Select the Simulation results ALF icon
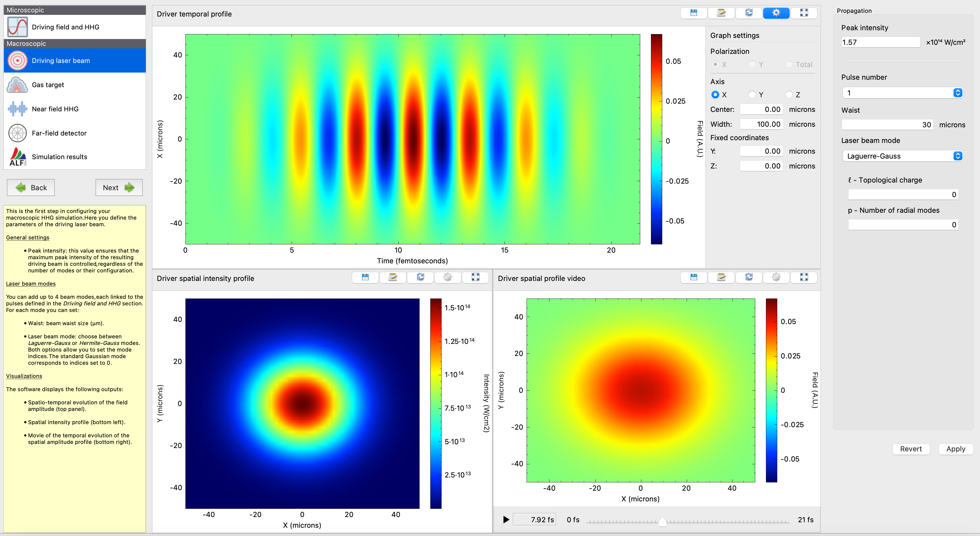 (x=17, y=157)
